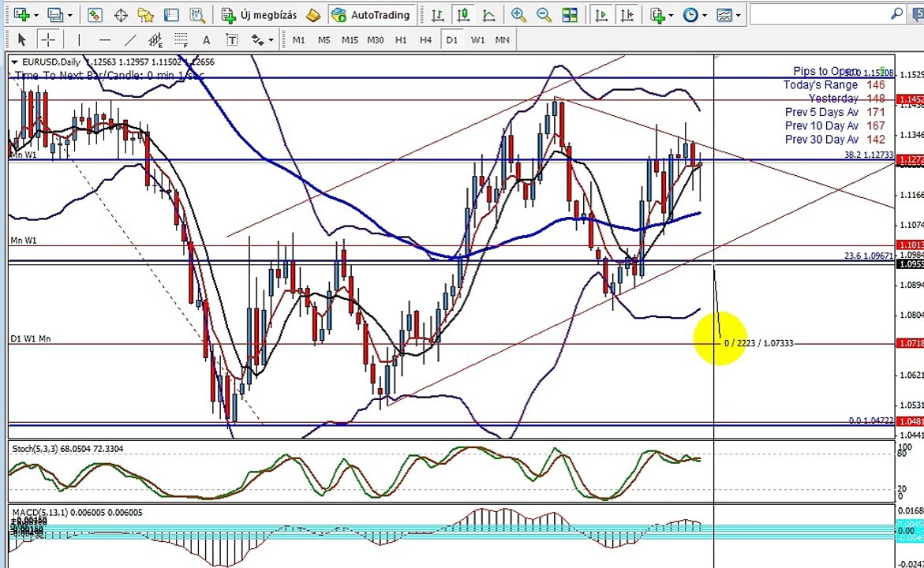This screenshot has width=924, height=568.
Task: Click the search magnifier icon
Action: [x=896, y=13]
